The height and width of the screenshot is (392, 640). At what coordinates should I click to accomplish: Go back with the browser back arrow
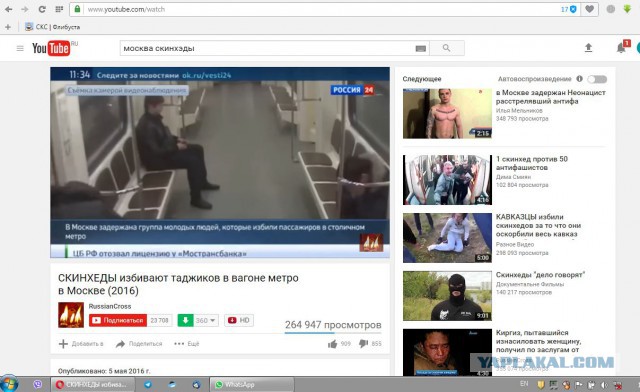[x=9, y=9]
